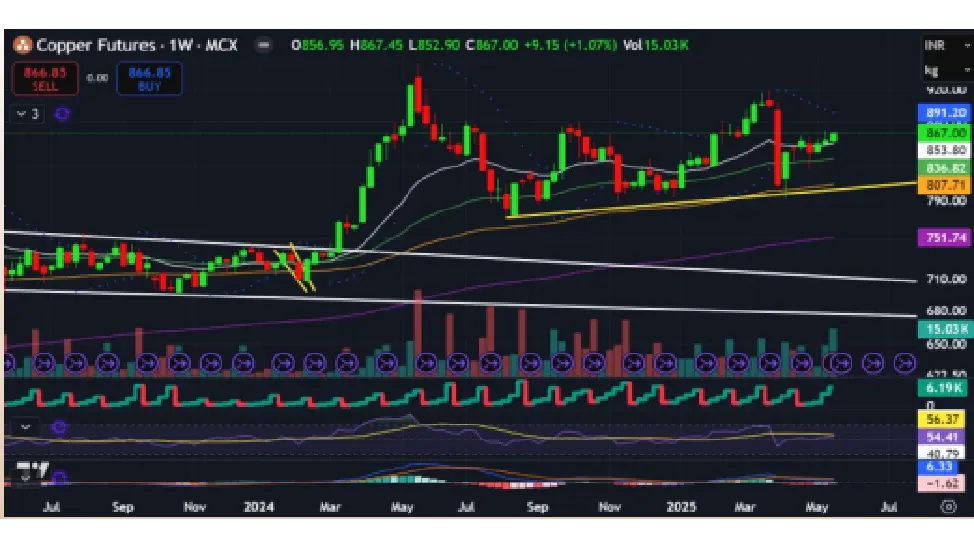Open chart settings gear beside the time axis
Image resolution: width=974 pixels, height=548 pixels.
(x=948, y=506)
